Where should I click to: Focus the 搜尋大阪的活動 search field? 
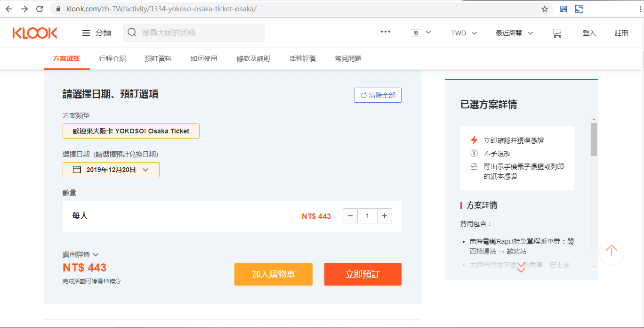(194, 33)
